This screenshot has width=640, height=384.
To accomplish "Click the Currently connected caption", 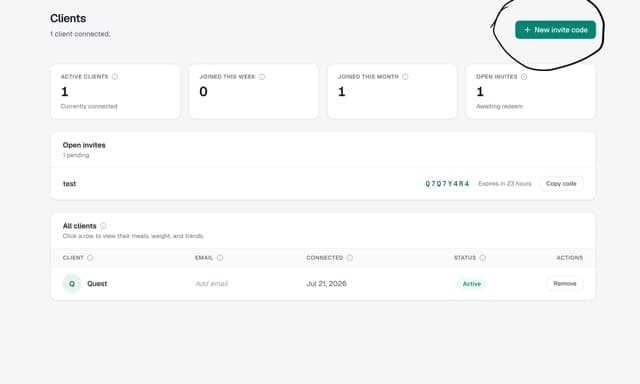I will [89, 107].
